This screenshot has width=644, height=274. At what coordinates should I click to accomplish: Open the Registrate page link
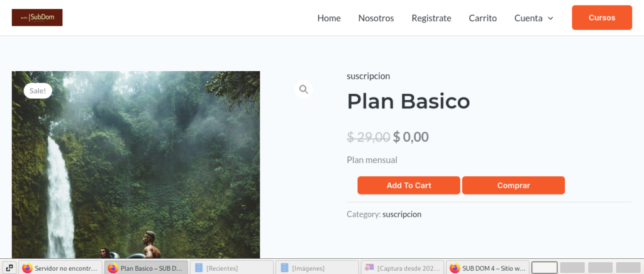(431, 18)
